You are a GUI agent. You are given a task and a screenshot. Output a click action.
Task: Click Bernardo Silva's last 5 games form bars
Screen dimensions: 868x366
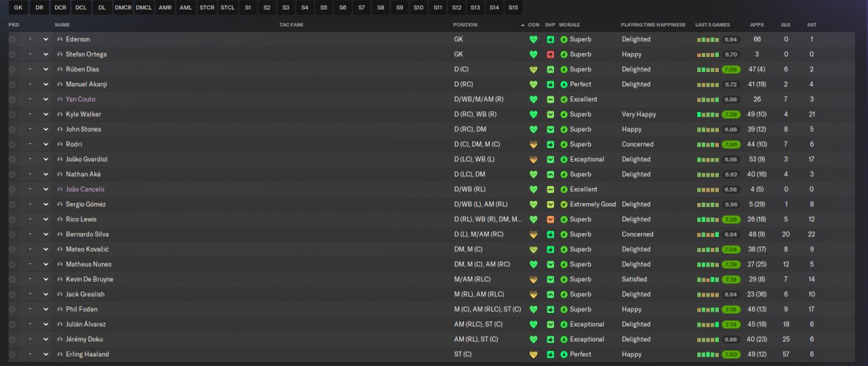click(x=708, y=234)
